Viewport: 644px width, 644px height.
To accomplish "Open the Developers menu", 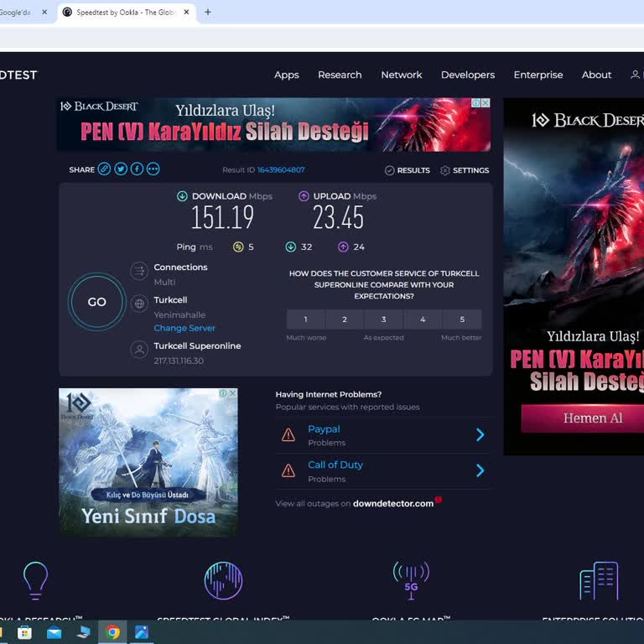I will [x=468, y=75].
